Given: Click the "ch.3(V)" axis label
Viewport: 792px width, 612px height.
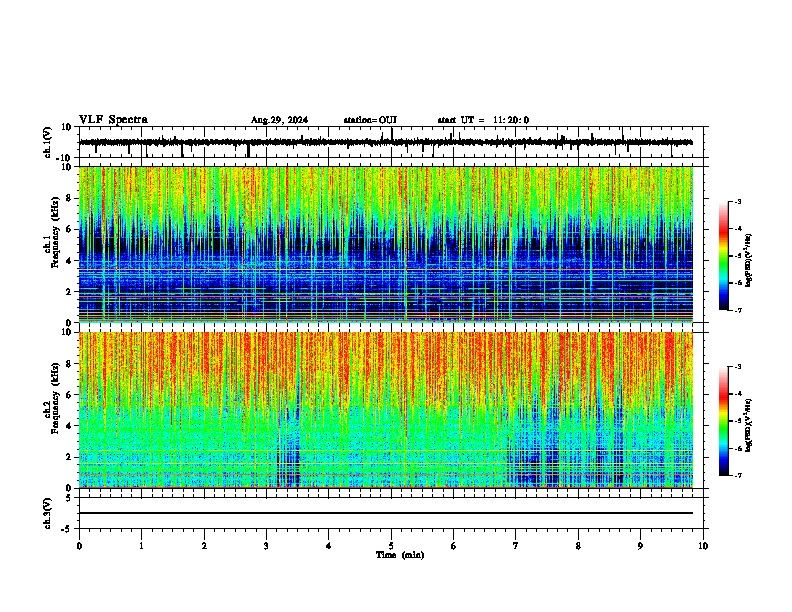Looking at the screenshot, I should click(48, 513).
